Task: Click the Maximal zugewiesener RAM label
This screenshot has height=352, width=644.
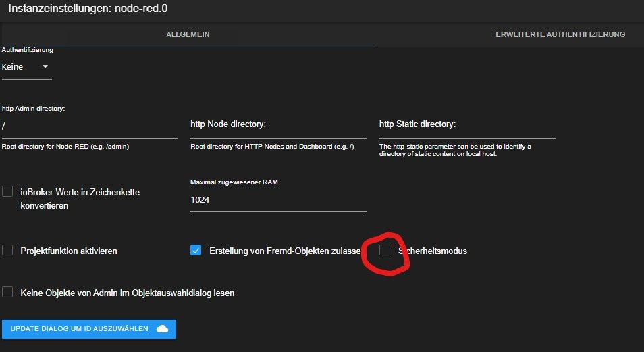Action: [234, 182]
